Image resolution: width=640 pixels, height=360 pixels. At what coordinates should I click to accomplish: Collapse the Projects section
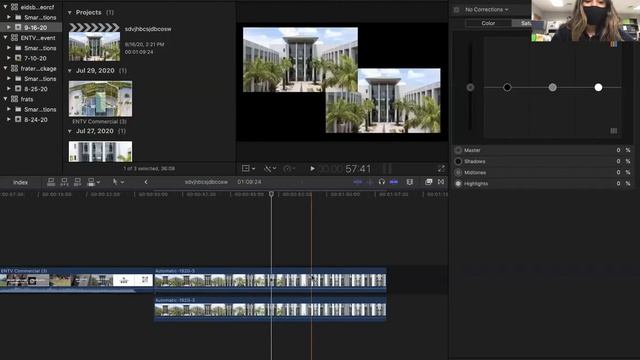70,13
